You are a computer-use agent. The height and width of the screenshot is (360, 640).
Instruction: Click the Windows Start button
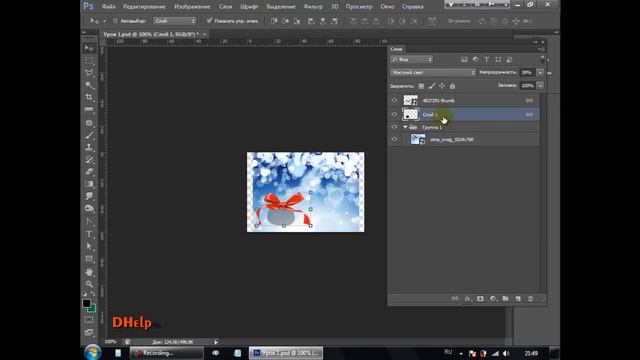93,352
